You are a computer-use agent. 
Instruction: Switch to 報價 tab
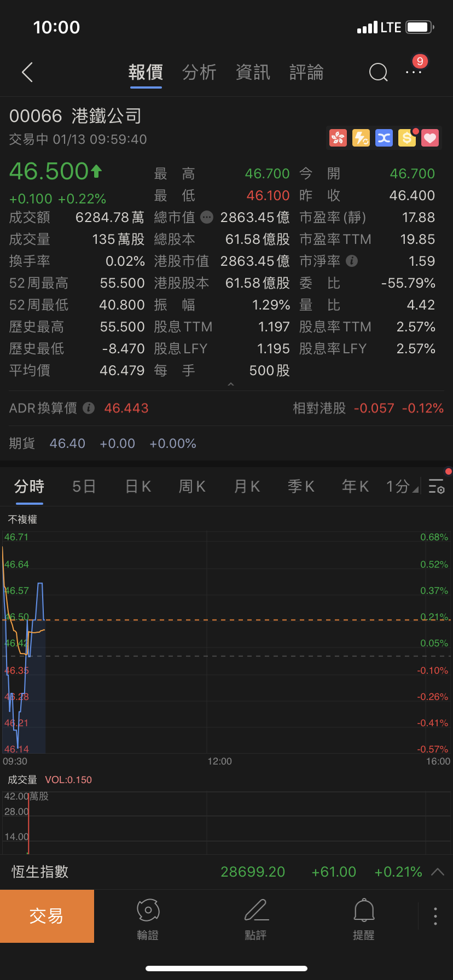[x=146, y=72]
